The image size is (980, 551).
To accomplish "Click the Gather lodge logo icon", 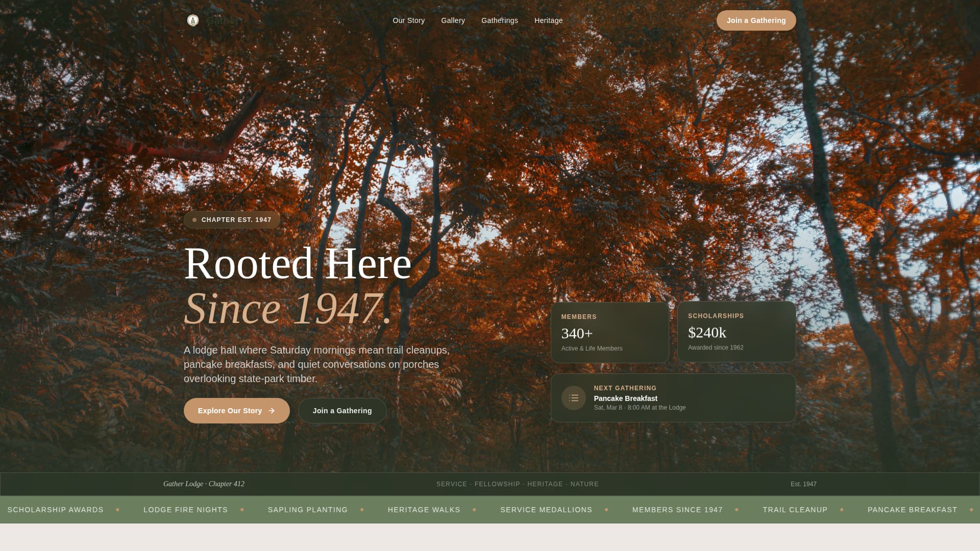I will point(192,20).
